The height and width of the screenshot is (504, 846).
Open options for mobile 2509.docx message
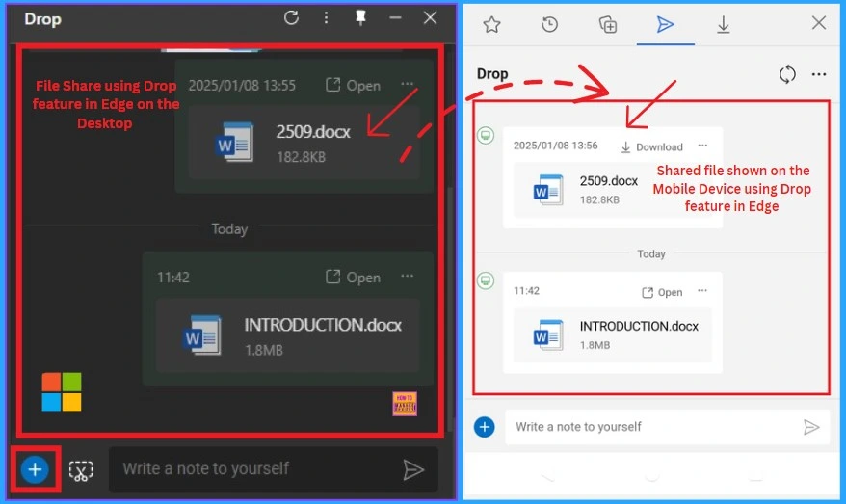pyautogui.click(x=702, y=146)
